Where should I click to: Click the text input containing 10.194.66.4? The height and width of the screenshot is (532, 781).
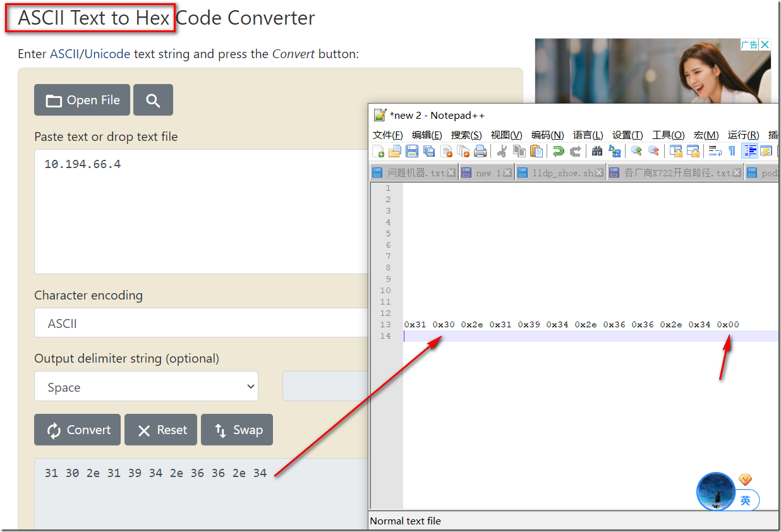pos(201,211)
